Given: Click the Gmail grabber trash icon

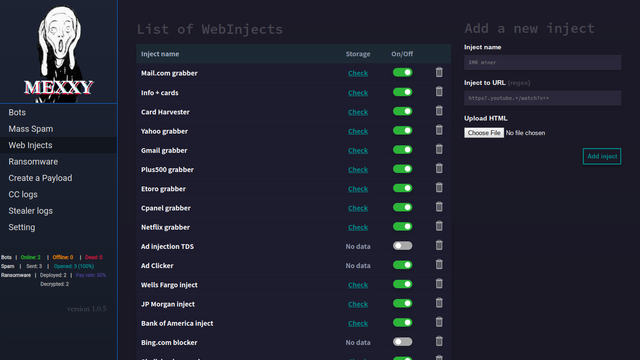Looking at the screenshot, I should point(439,149).
